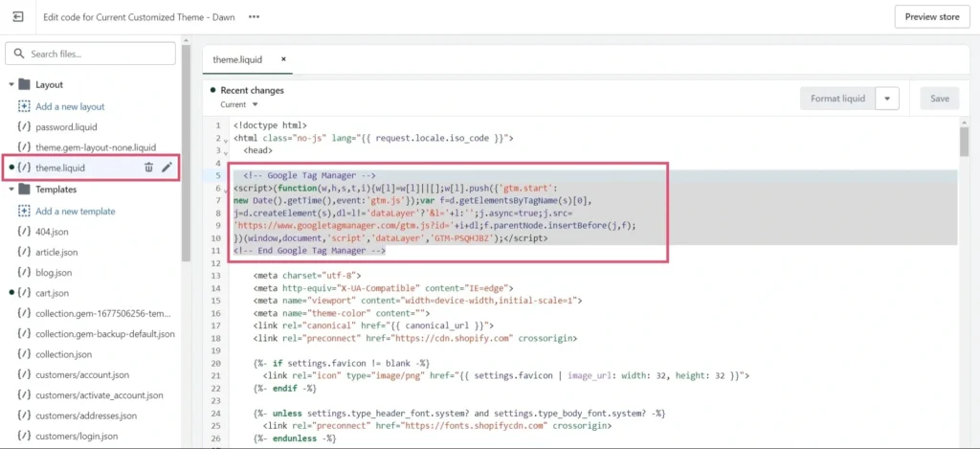Screen dimensions: 980x449
Task: Click the meta charset utf-8 code line
Action: pos(307,276)
